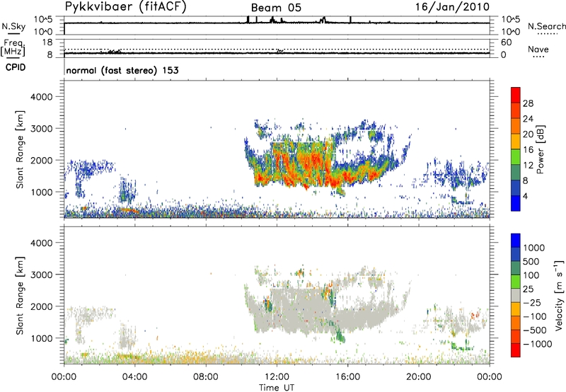Click the '16' power scale value
The height and width of the screenshot is (392, 566).
528,150
